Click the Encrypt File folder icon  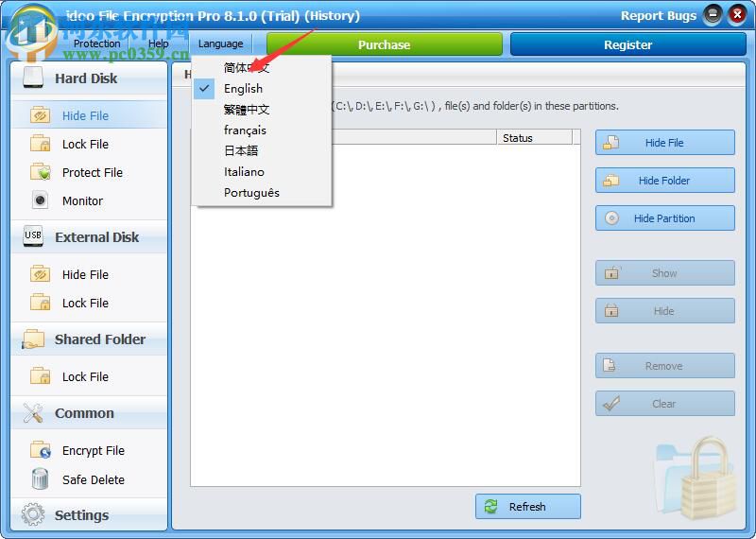coord(40,450)
